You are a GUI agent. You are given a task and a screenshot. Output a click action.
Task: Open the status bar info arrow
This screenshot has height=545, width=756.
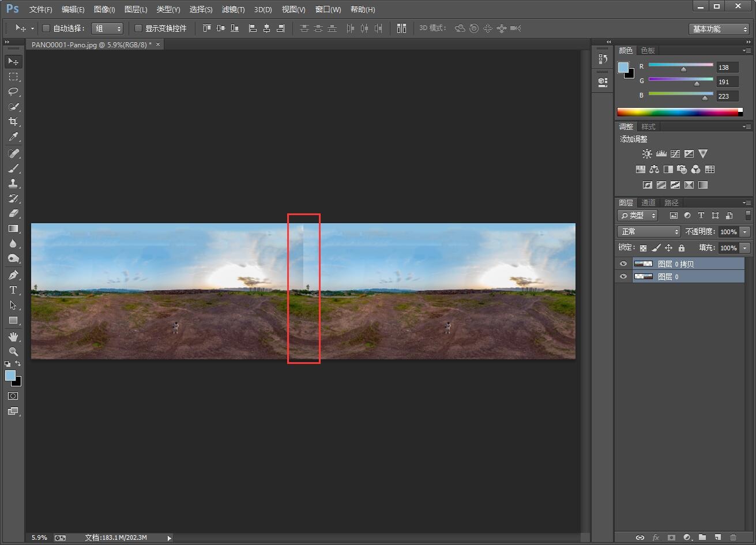[x=169, y=538]
